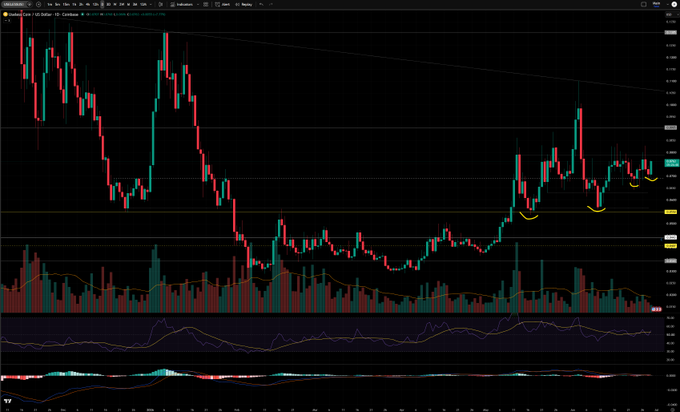Image resolution: width=680 pixels, height=412 pixels.
Task: Choose the 3D timeframe
Action: 108,4
